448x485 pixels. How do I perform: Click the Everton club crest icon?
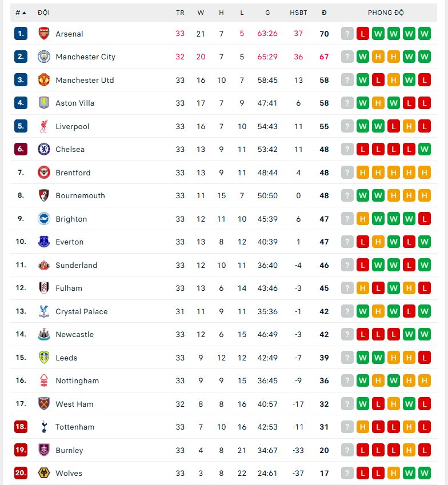(x=44, y=242)
